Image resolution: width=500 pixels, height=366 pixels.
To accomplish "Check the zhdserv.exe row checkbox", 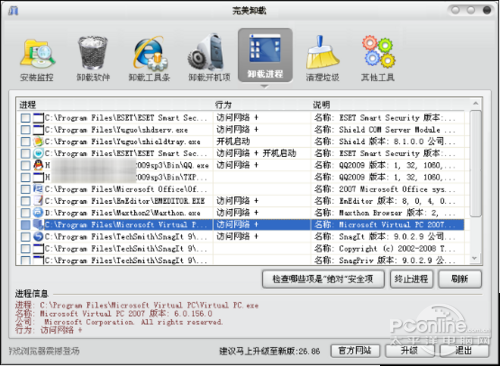I will coord(25,130).
